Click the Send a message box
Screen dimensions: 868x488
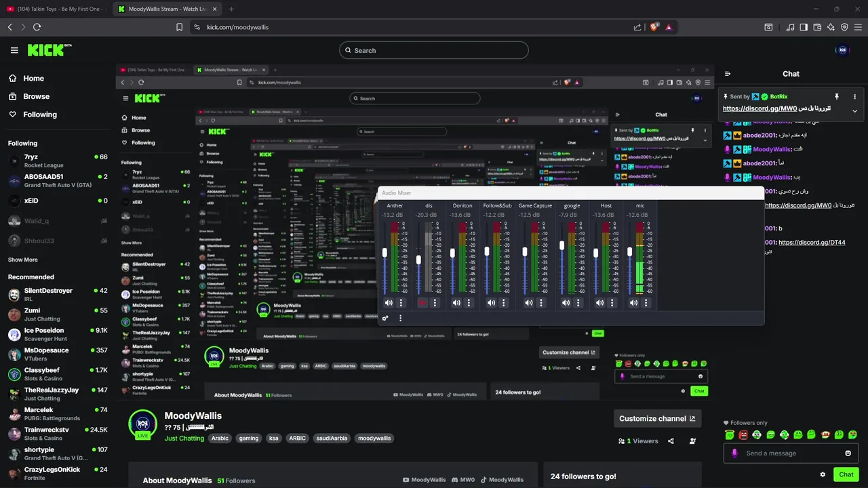coord(791,453)
